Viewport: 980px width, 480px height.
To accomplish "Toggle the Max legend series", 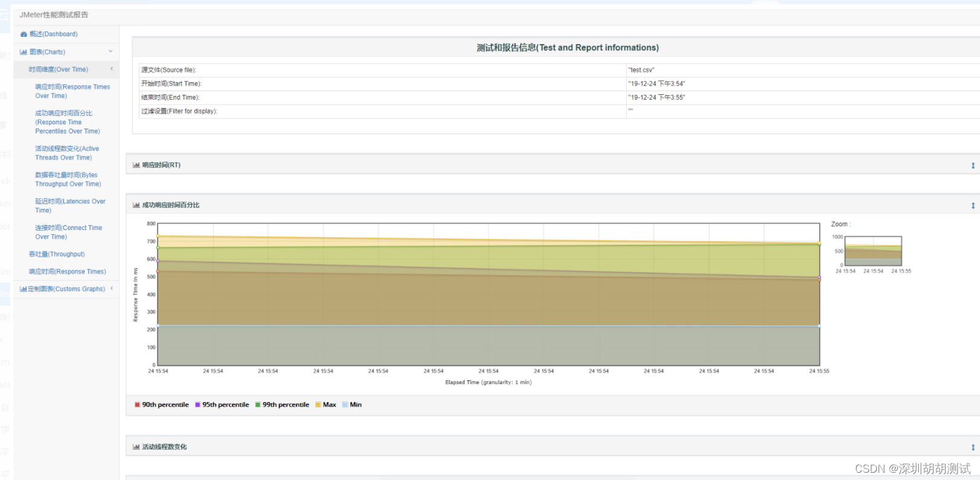I will pos(326,405).
